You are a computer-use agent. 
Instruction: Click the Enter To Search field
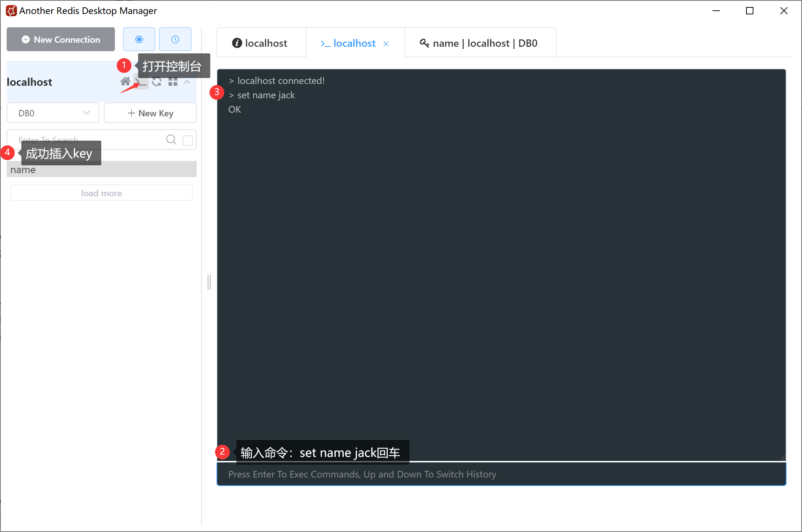(118, 137)
